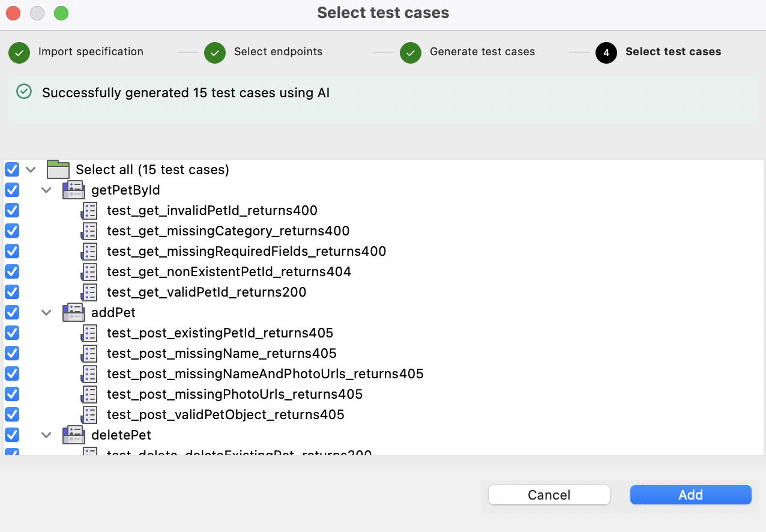The width and height of the screenshot is (766, 532).
Task: Click the test_get_invalidPetId_returns400 test case icon
Action: coord(89,211)
